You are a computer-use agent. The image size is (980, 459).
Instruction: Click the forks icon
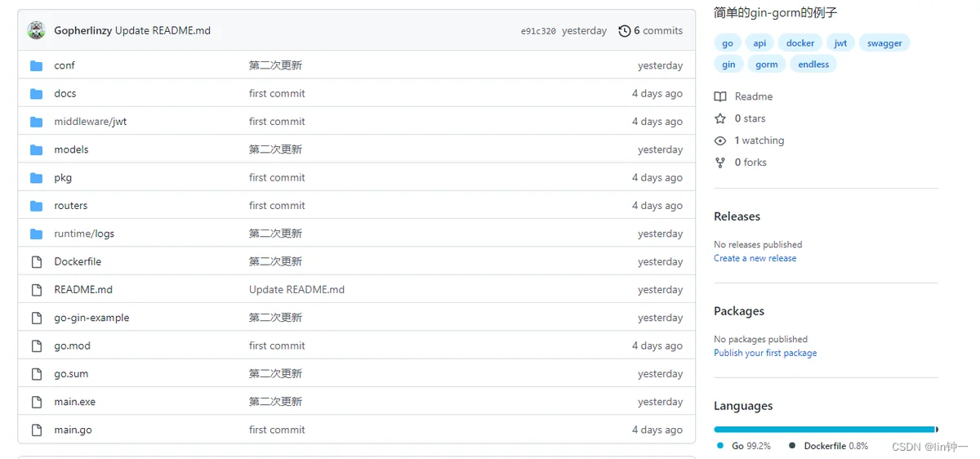(x=720, y=163)
